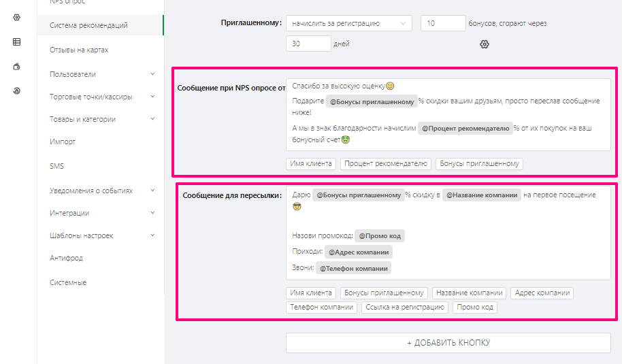Select @Адрес компании token in message
622x364 pixels.
(359, 252)
